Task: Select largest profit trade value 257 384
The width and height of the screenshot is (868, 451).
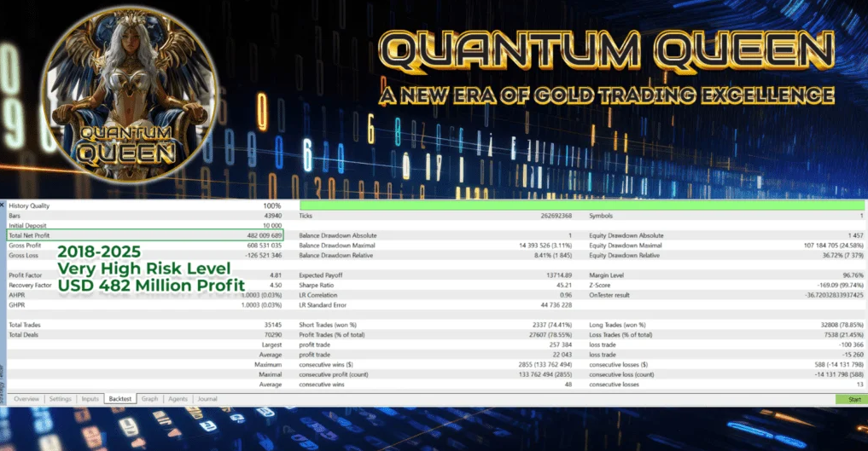Action: (x=560, y=345)
